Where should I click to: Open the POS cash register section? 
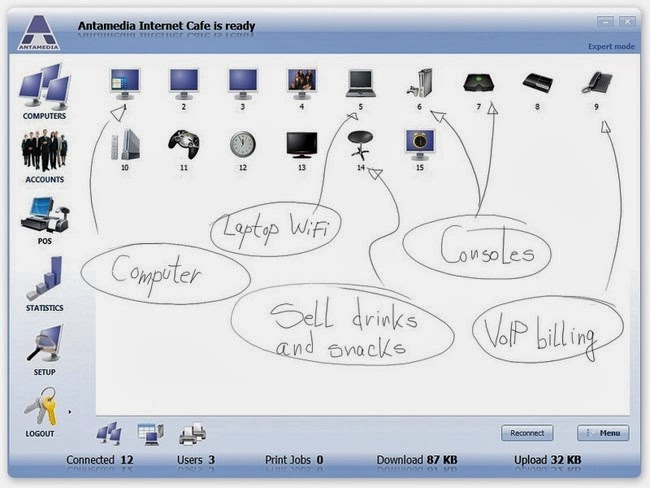coord(45,221)
